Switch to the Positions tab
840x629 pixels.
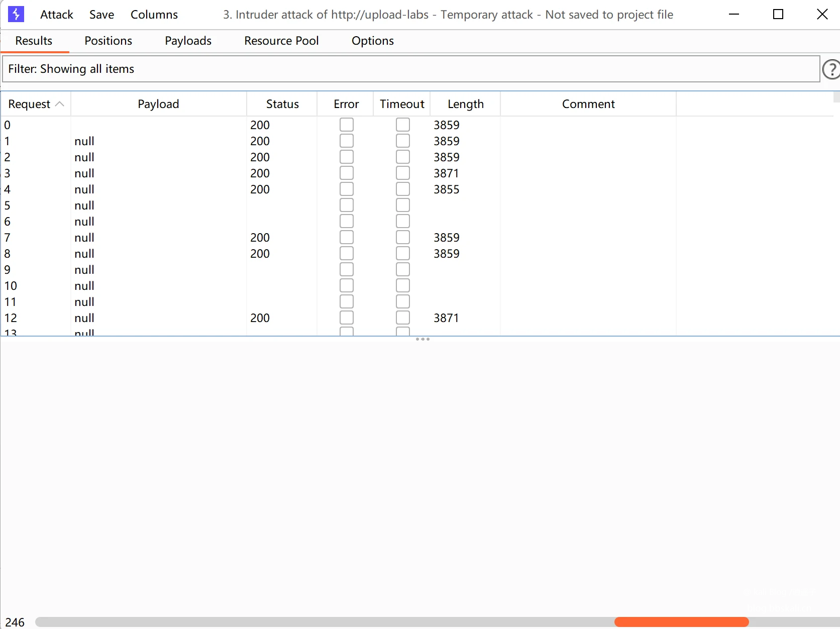pyautogui.click(x=108, y=41)
